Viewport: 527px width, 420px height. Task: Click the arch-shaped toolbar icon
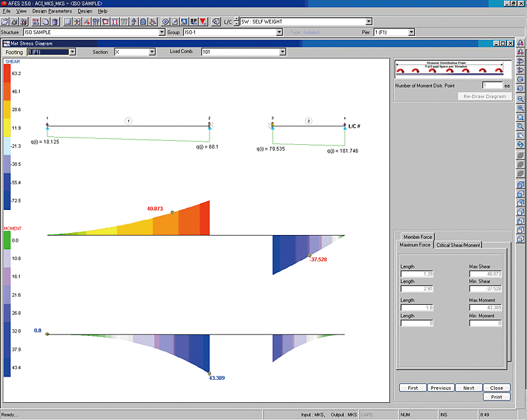coord(143,22)
